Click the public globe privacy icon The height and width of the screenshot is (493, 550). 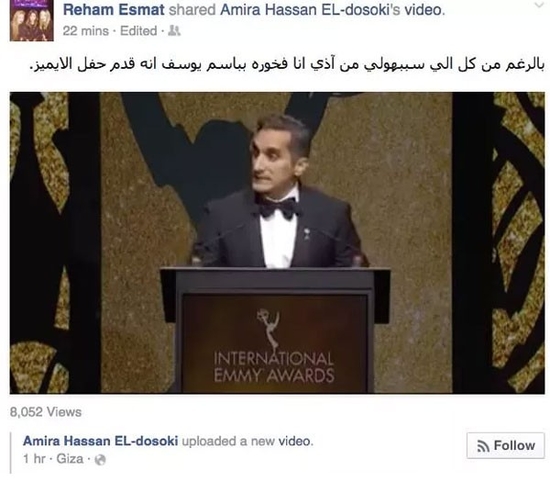[100, 460]
